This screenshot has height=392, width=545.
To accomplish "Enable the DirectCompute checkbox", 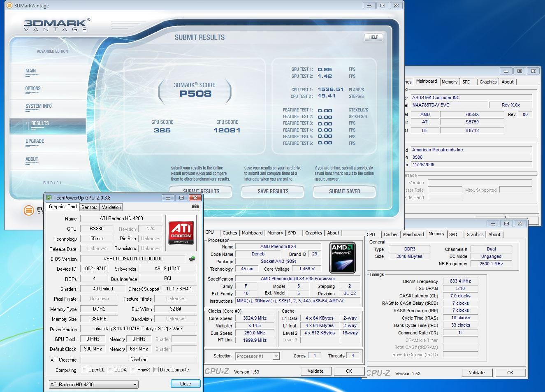I will tap(156, 370).
